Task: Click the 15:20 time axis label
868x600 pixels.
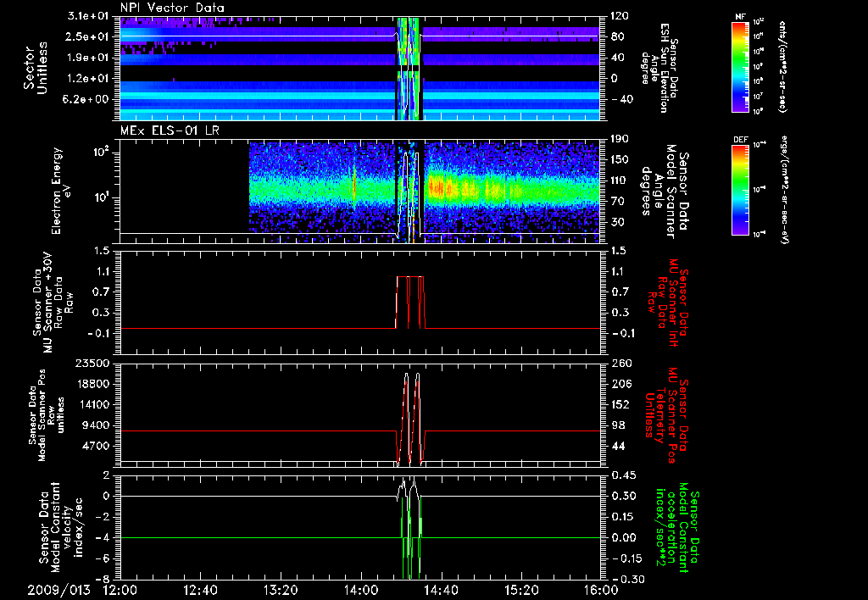Action: point(521,590)
